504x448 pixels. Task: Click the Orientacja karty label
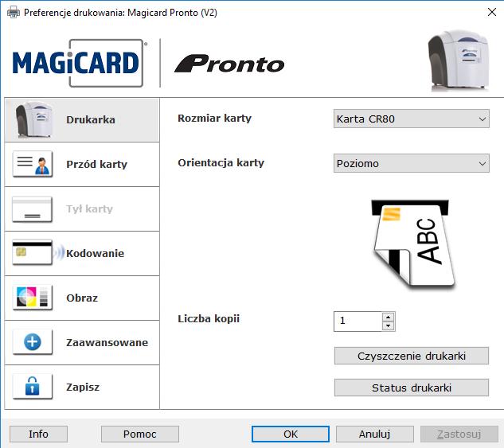[221, 163]
